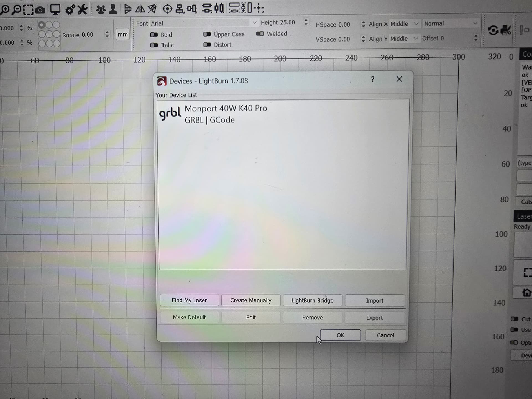Screen dimensions: 532x399
Task: Click the VSpace stepper arrows
Action: (363, 39)
